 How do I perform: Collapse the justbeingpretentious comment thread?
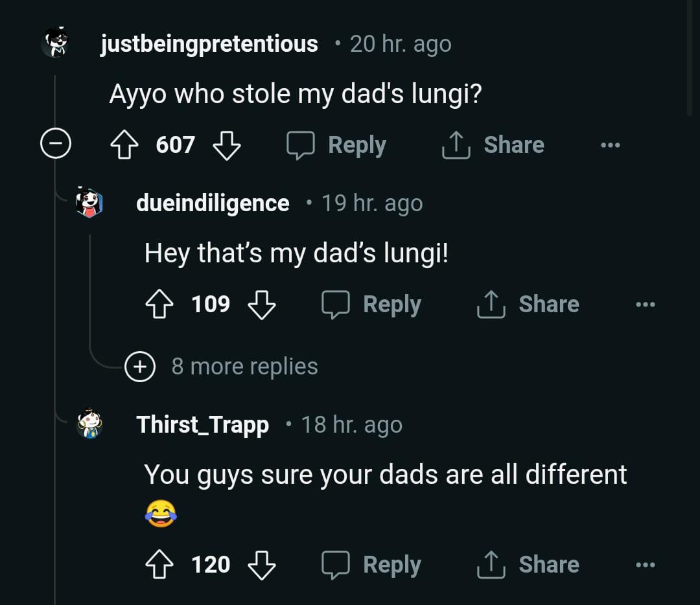pyautogui.click(x=54, y=144)
